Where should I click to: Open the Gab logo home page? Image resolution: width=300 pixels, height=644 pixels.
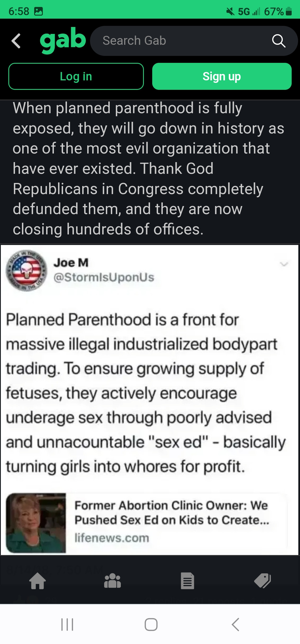(x=63, y=40)
